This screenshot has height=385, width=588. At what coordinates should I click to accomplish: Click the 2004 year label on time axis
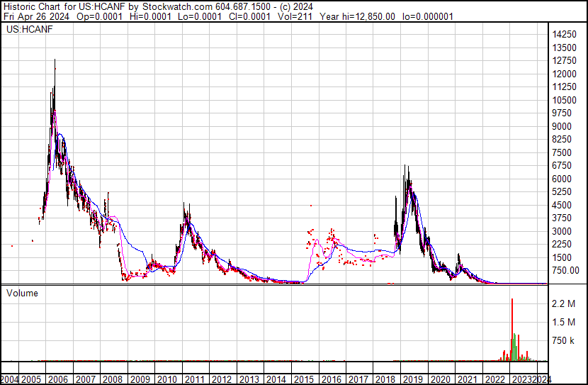[10, 379]
